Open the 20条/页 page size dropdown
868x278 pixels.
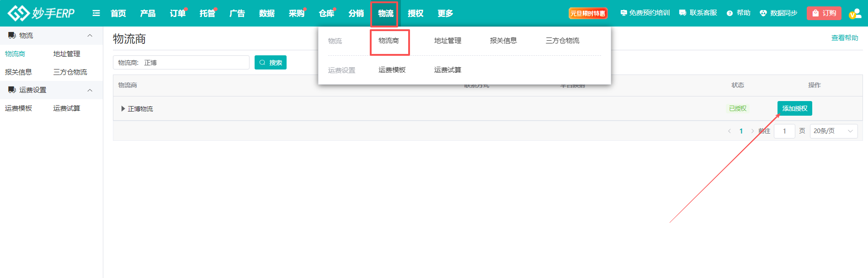tap(833, 131)
